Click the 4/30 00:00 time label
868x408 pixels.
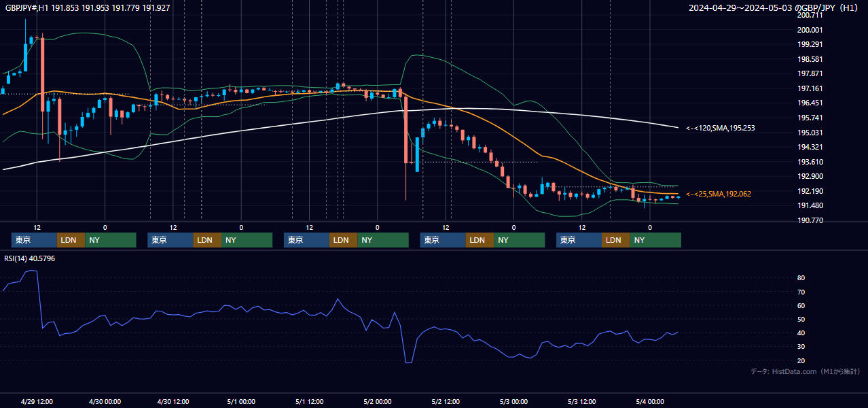click(105, 401)
